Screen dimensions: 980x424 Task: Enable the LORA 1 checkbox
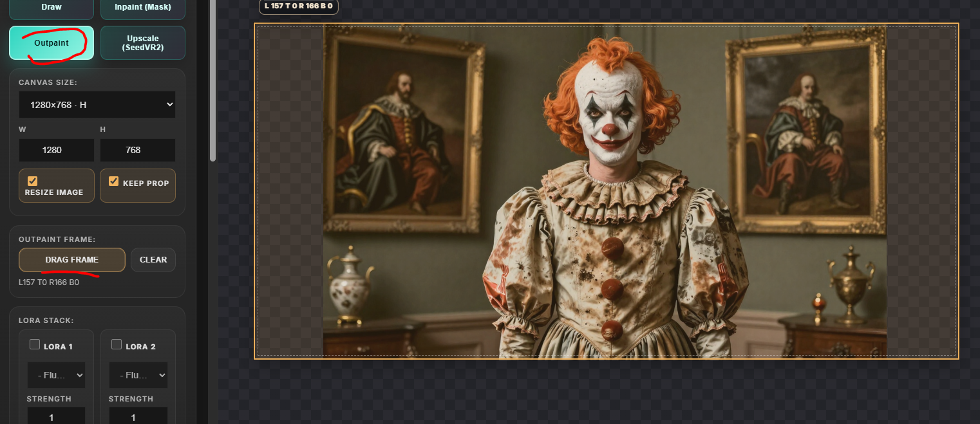[x=35, y=345]
